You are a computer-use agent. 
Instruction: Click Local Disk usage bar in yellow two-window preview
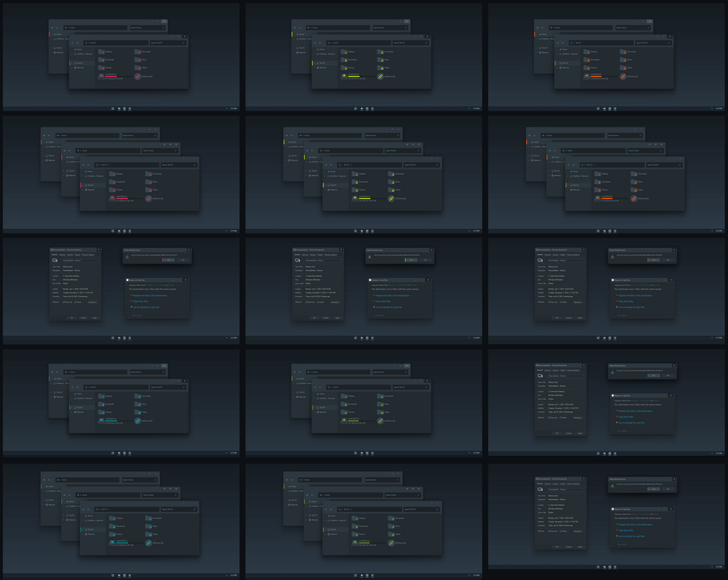click(x=361, y=77)
